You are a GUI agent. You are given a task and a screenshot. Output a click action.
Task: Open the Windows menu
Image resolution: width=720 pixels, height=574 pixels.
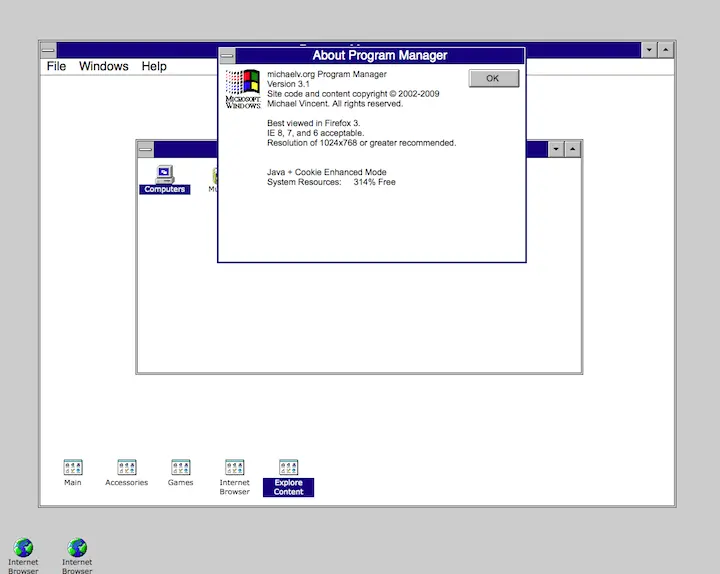(x=104, y=66)
